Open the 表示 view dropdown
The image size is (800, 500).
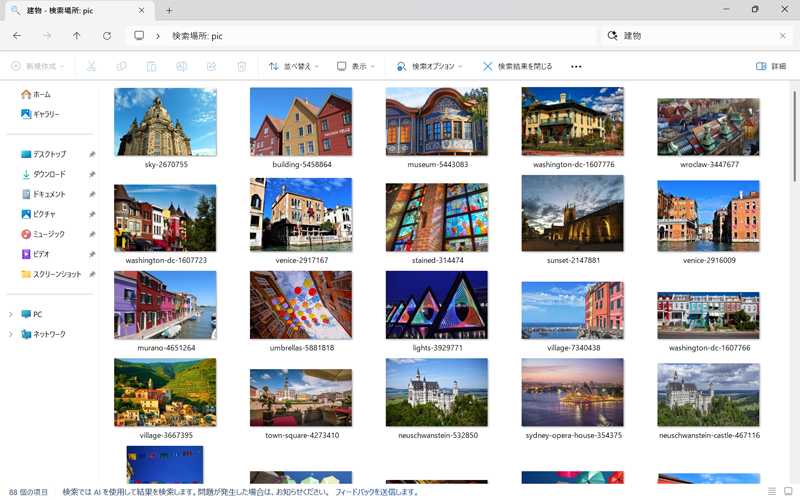tap(356, 66)
